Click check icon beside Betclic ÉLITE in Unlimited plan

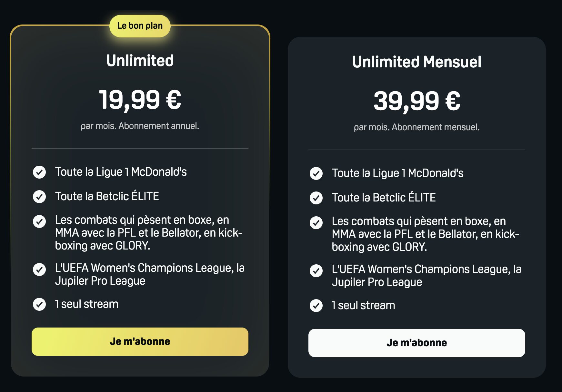[39, 196]
